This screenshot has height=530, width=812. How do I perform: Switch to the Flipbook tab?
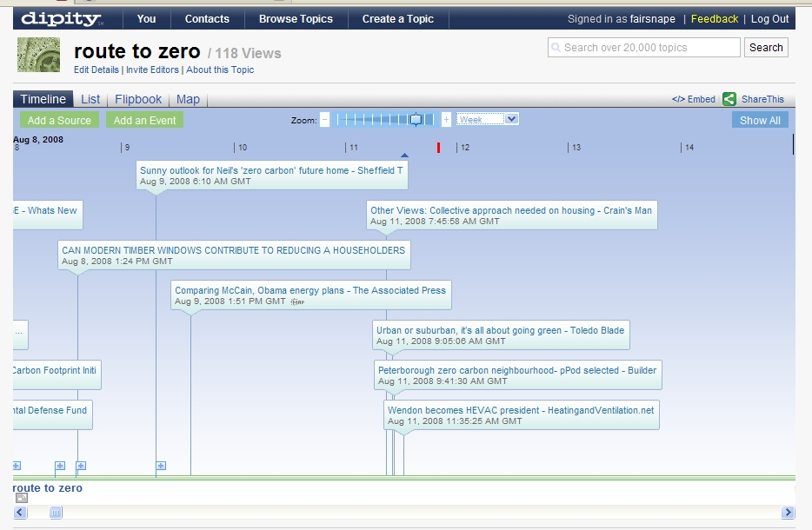pos(138,99)
